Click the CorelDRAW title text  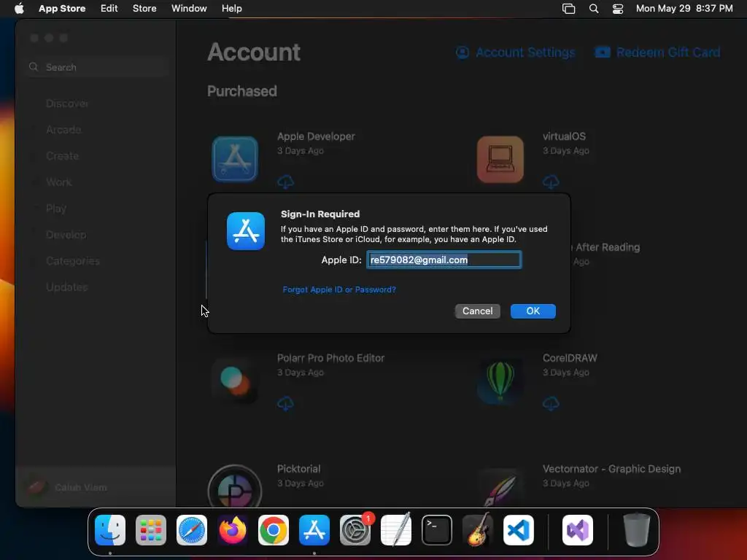click(570, 358)
